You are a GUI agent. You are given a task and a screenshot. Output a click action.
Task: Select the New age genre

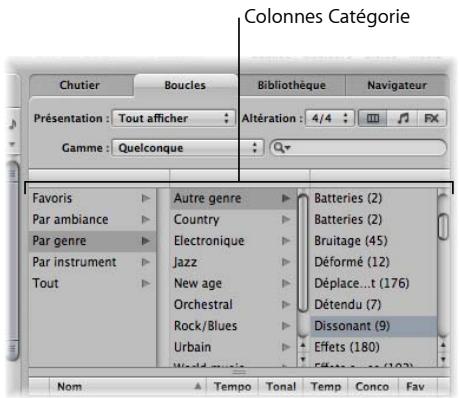coord(233,284)
